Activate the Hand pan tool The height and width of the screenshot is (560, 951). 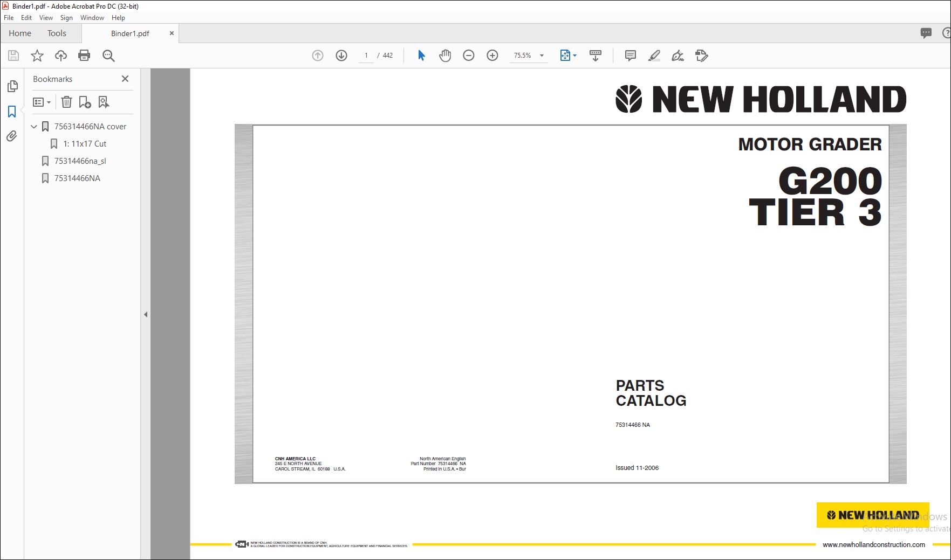pyautogui.click(x=445, y=56)
